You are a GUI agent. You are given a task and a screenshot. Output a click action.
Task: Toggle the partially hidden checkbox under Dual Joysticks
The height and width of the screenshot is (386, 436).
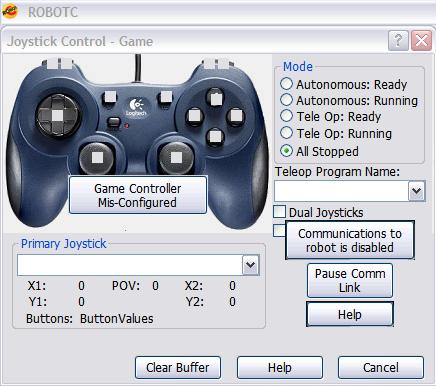click(279, 230)
